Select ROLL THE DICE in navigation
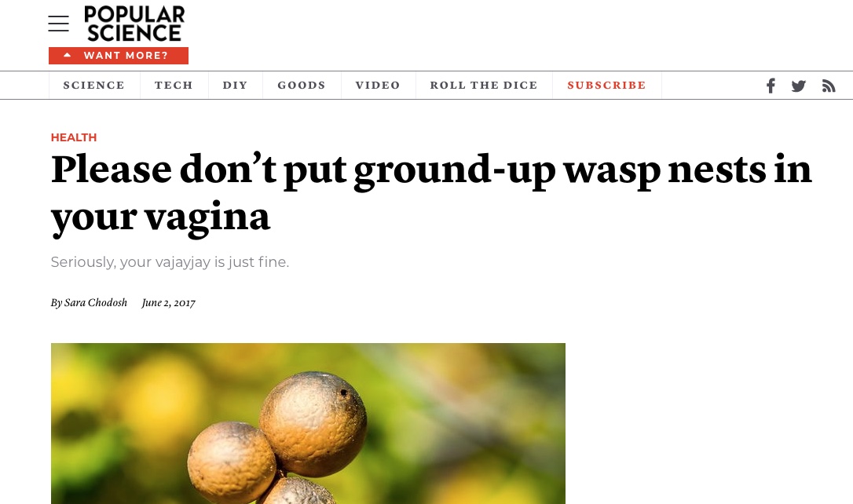This screenshot has height=504, width=853. tap(484, 86)
